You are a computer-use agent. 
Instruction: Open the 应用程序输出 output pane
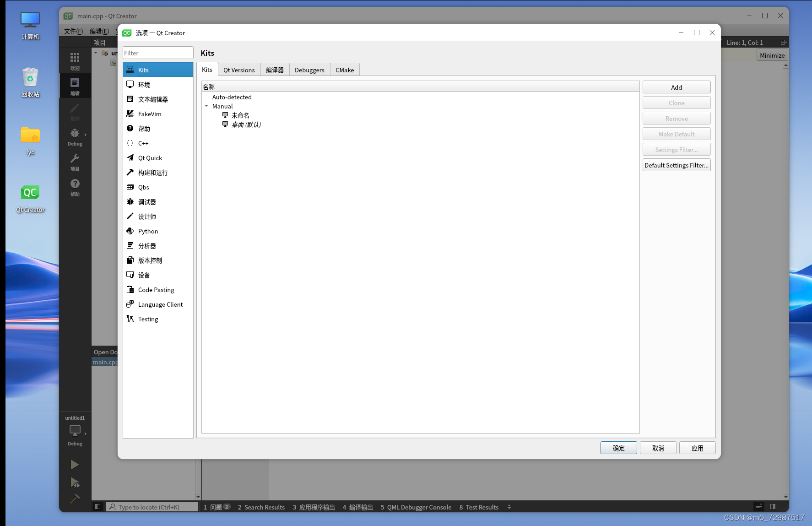point(314,507)
